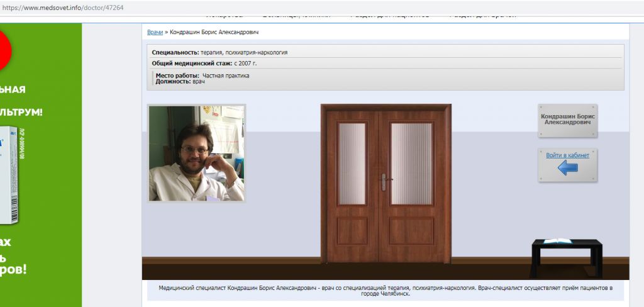The height and width of the screenshot is (307, 644).
Task: Click the right glass pane of the door
Action: (411, 163)
